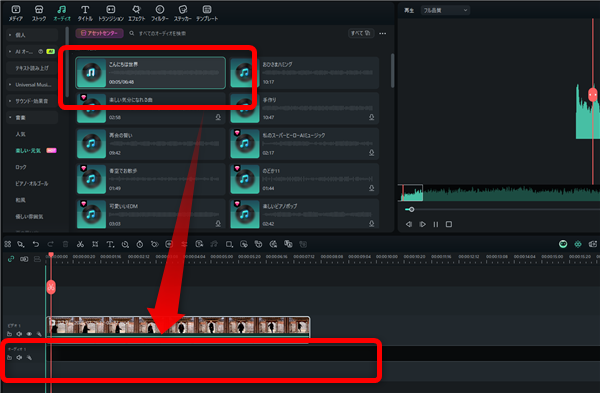Toggle the timeline link (auto ripple) icon
Viewport: 600px width, 393px height.
point(11,259)
